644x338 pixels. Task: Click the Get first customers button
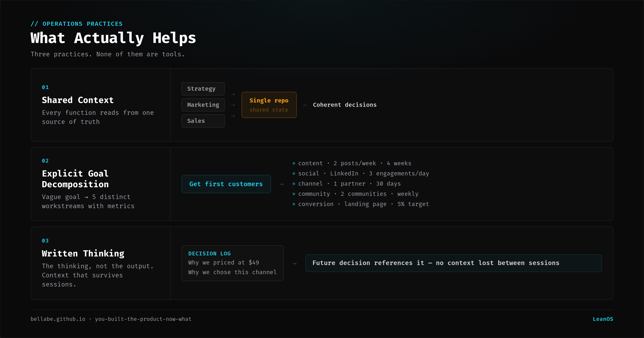tap(226, 184)
